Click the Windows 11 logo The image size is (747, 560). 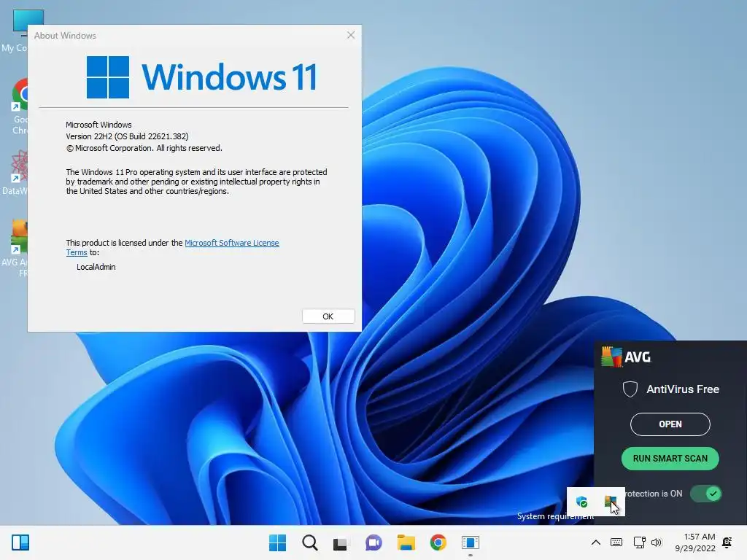tap(201, 77)
